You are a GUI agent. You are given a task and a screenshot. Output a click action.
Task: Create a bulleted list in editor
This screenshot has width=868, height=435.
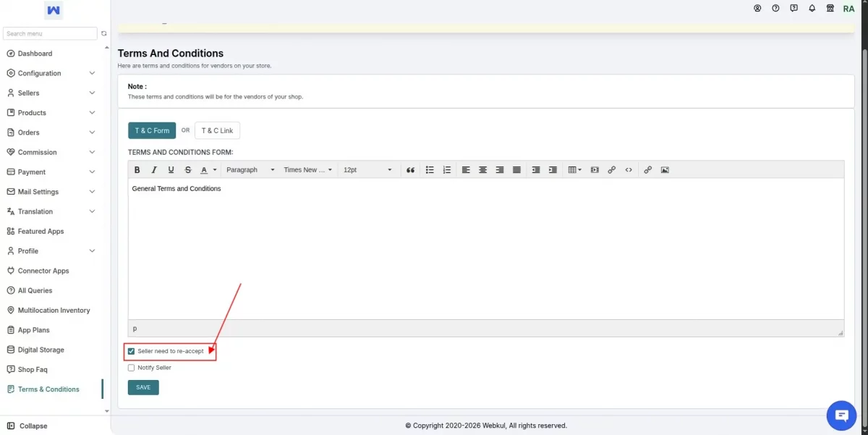tap(430, 170)
